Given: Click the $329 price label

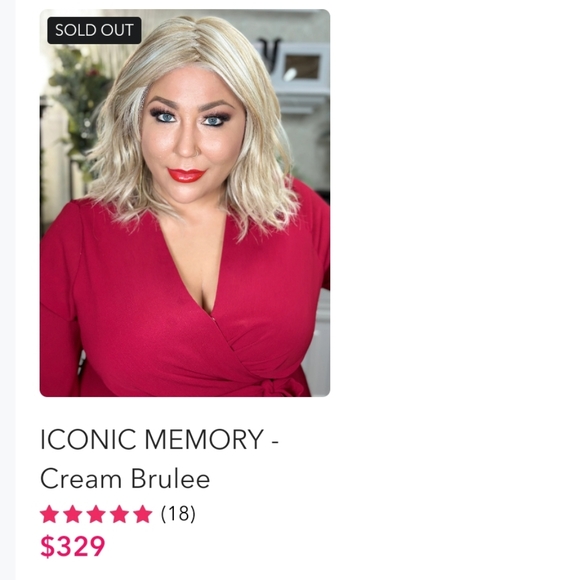Looking at the screenshot, I should click(x=72, y=546).
